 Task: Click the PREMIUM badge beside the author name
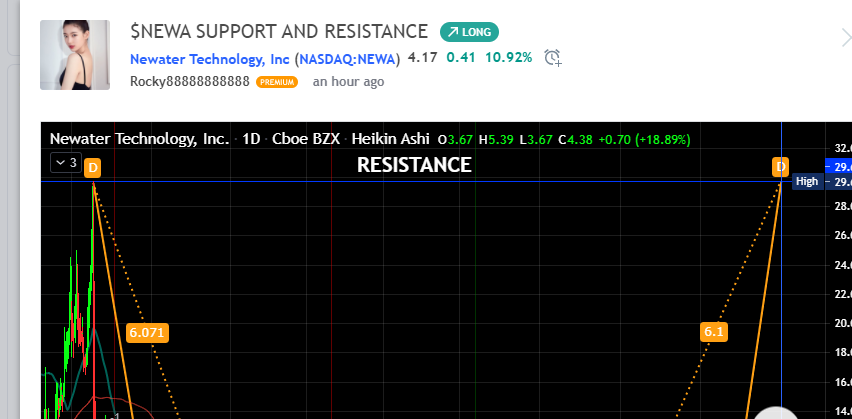click(277, 82)
